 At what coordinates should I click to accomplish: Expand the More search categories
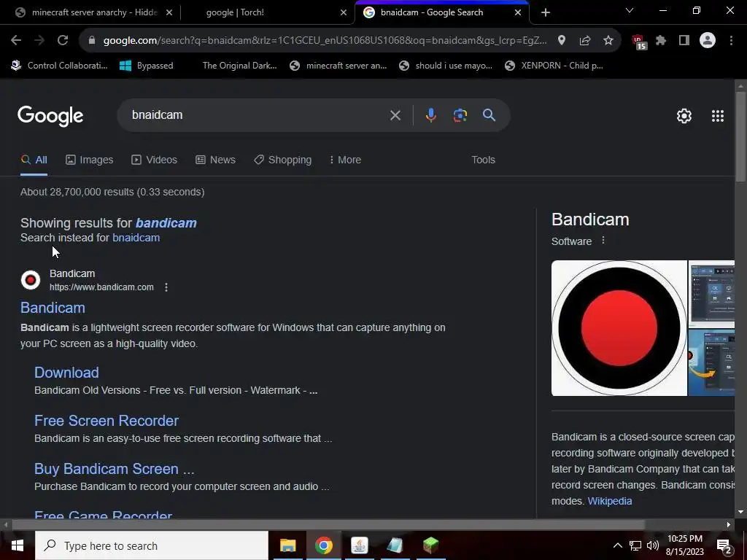pyautogui.click(x=345, y=160)
